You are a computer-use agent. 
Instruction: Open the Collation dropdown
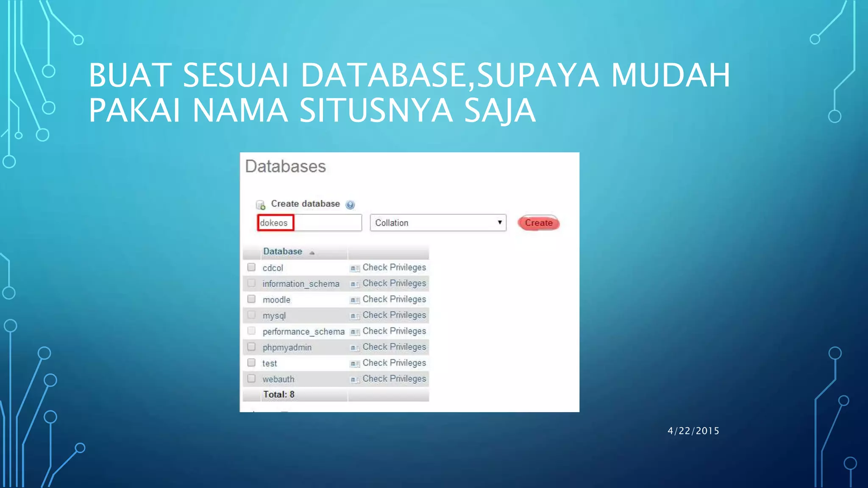438,223
